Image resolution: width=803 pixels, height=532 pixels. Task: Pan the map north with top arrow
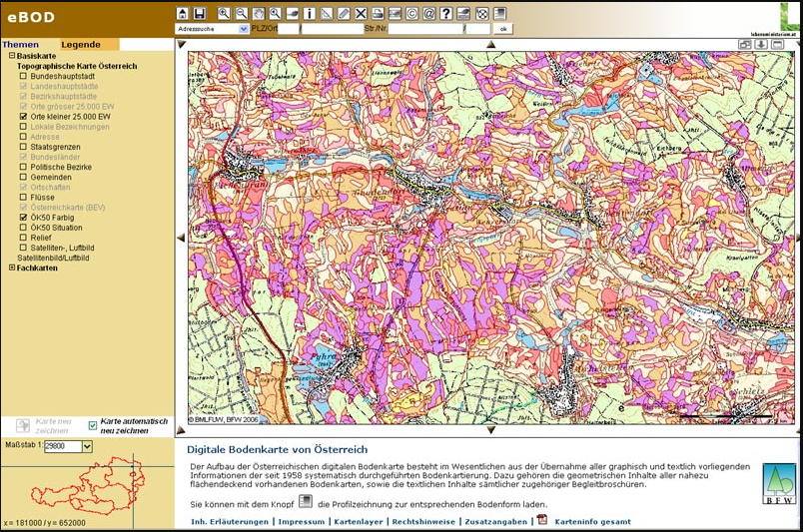pos(491,45)
